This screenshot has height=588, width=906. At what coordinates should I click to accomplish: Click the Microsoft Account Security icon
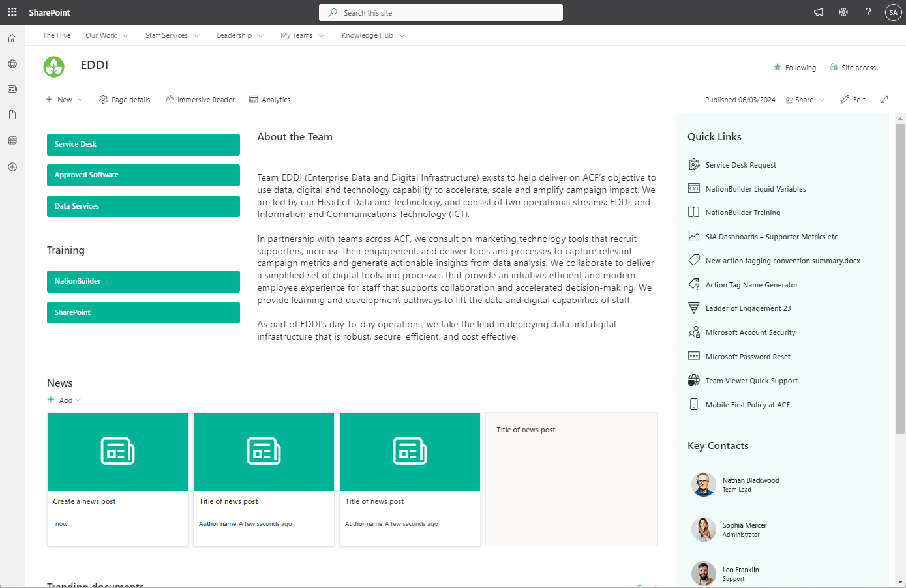(x=694, y=332)
